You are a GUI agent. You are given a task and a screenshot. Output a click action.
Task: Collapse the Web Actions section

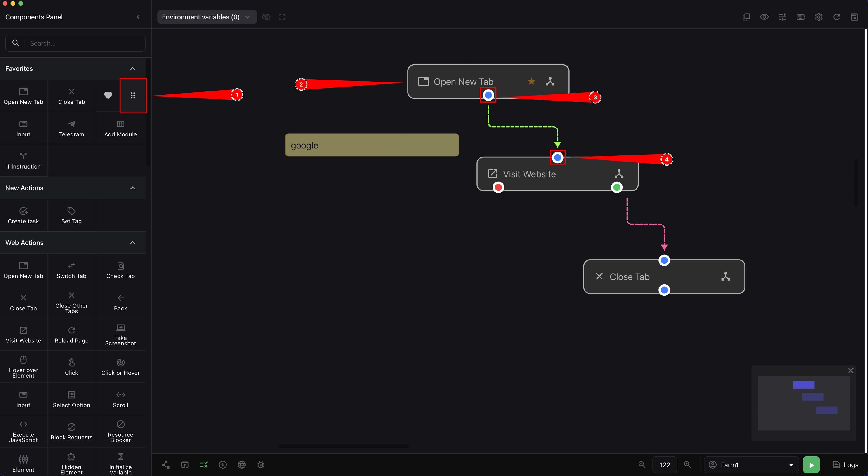tap(132, 243)
